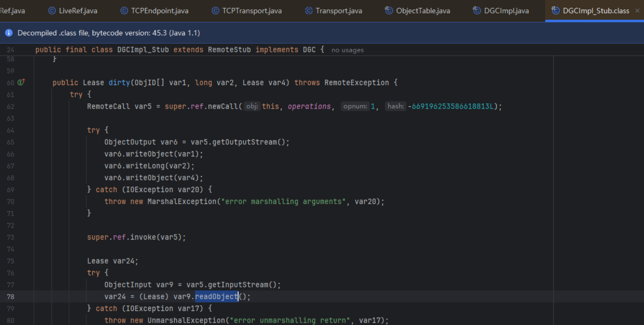Place the cursor on the dirty method name
644x325 pixels.
[x=119, y=83]
